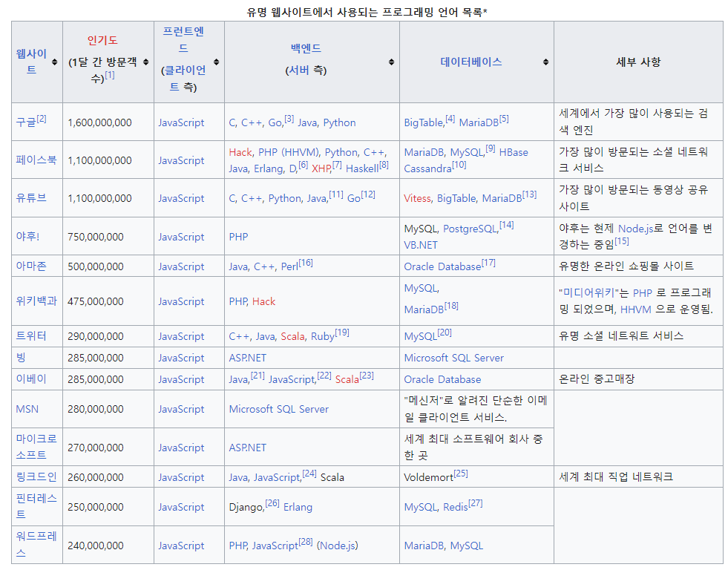Sort by the 프런트엔드 column arrow icon

pyautogui.click(x=216, y=62)
